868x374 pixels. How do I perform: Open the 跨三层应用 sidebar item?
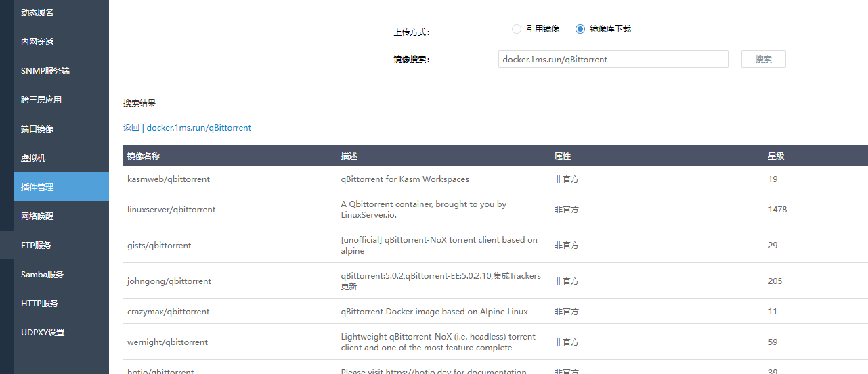click(61, 100)
